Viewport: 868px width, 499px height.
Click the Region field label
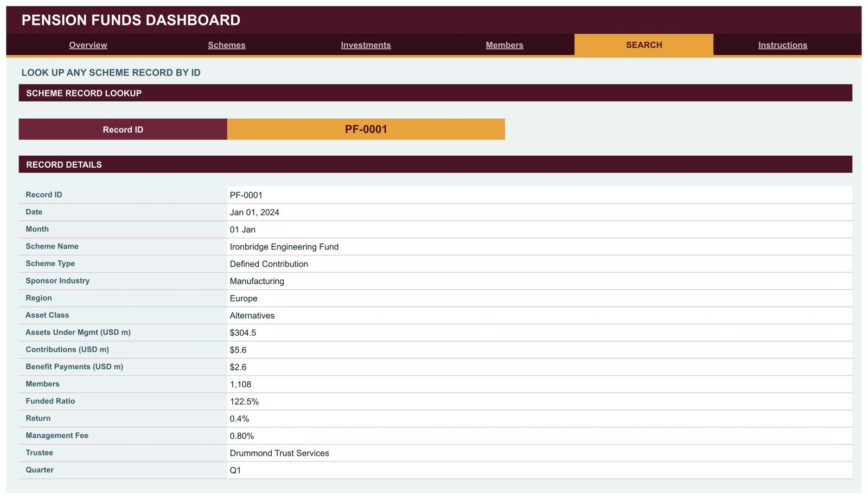[39, 298]
